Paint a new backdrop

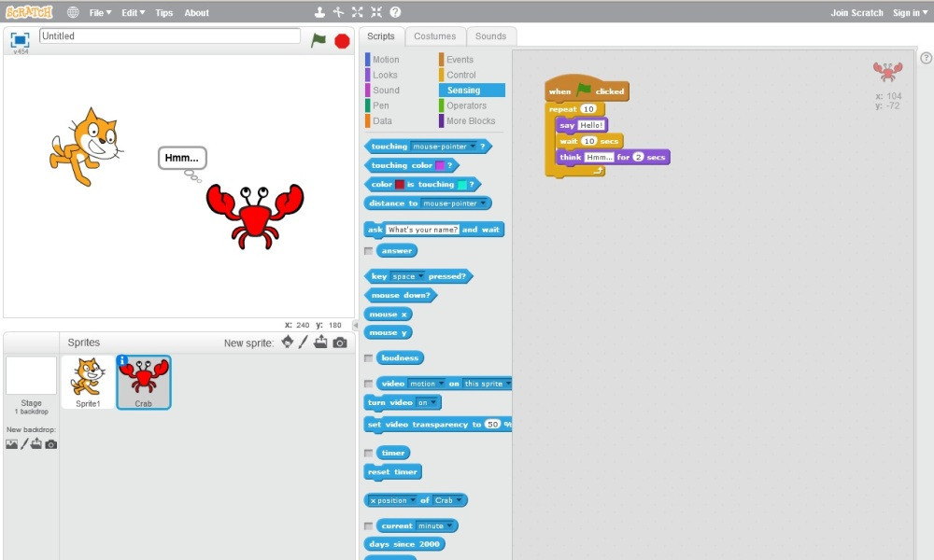[x=24, y=444]
